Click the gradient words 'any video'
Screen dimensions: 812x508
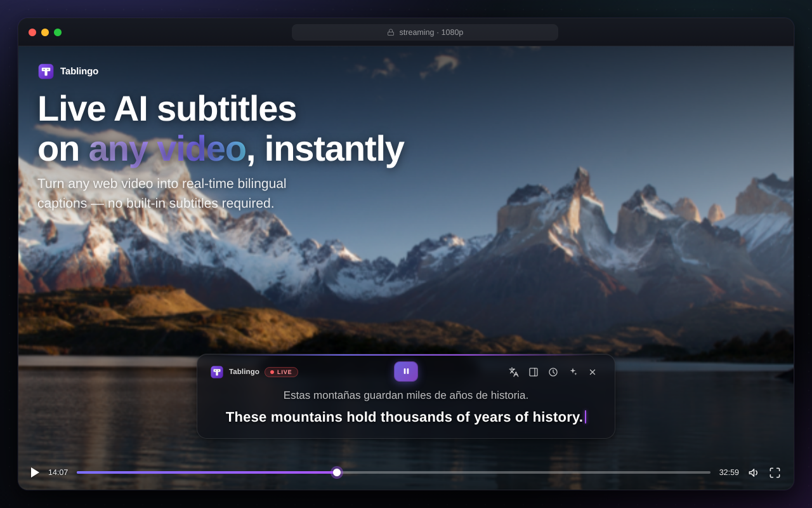[x=167, y=148]
